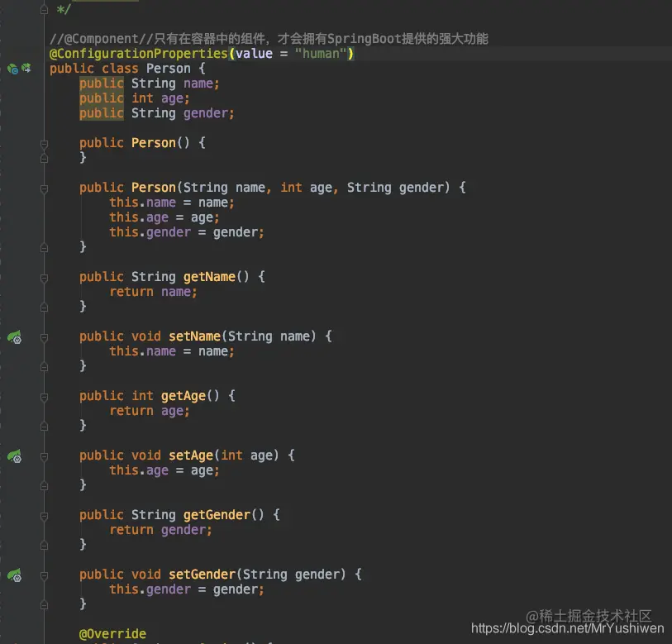The width and height of the screenshot is (672, 644).
Task: Click the void keyword in the setName signature
Action: pyautogui.click(x=146, y=336)
